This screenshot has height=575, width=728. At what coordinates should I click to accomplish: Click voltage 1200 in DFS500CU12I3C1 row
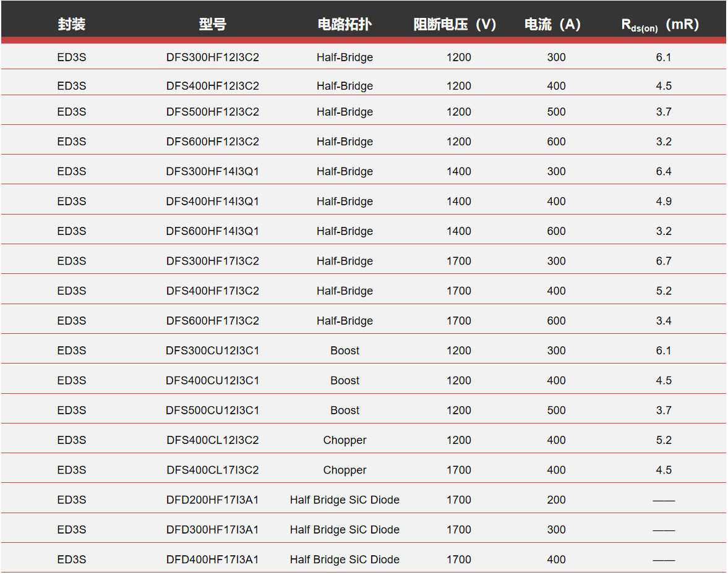(x=459, y=411)
